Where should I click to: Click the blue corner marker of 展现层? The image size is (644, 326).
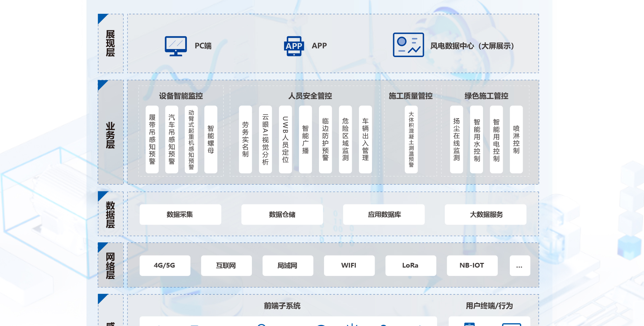click(x=101, y=17)
